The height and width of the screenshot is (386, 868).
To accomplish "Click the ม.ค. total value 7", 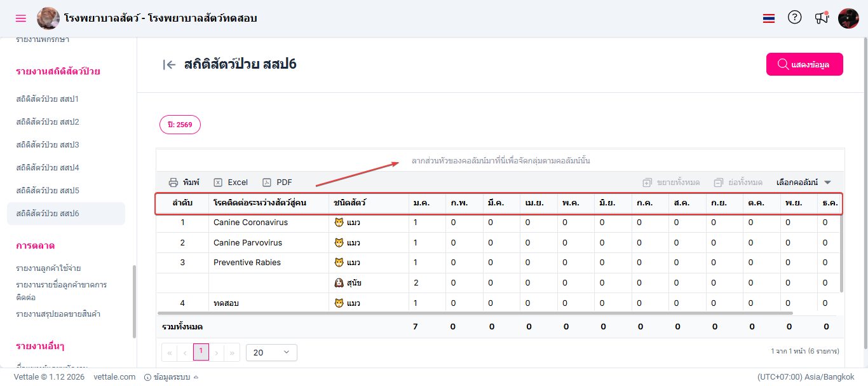I will (416, 327).
